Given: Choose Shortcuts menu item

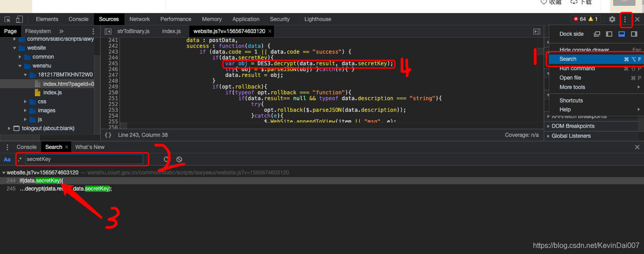Looking at the screenshot, I should click(596, 101).
